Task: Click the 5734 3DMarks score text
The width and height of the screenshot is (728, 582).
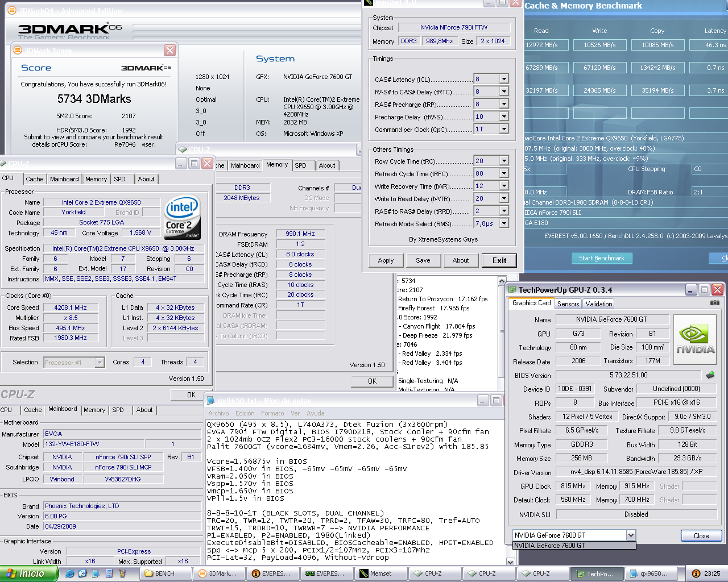Action: click(94, 99)
